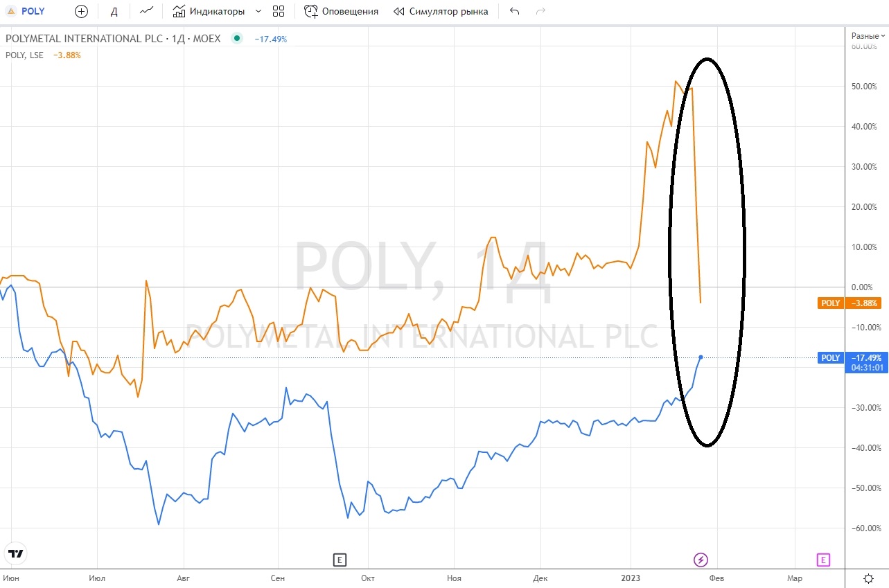This screenshot has width=889, height=588.
Task: Open the purple lightning event marker
Action: [x=701, y=560]
